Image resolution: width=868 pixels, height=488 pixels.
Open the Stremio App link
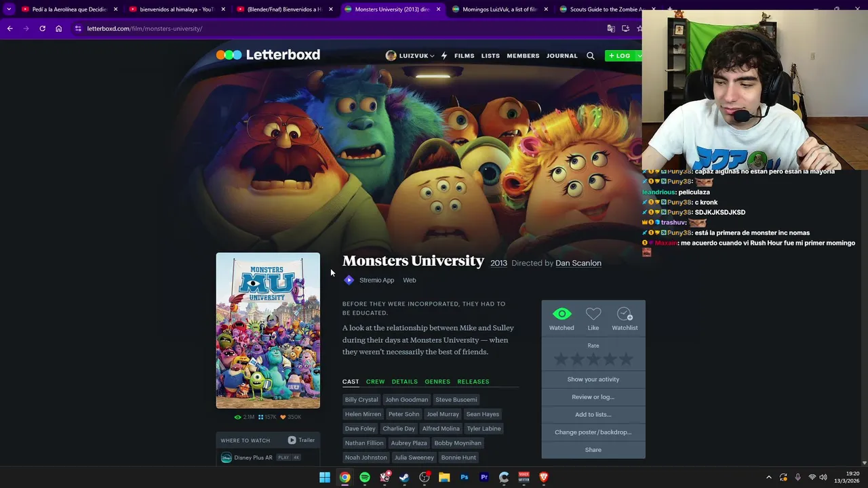click(376, 280)
